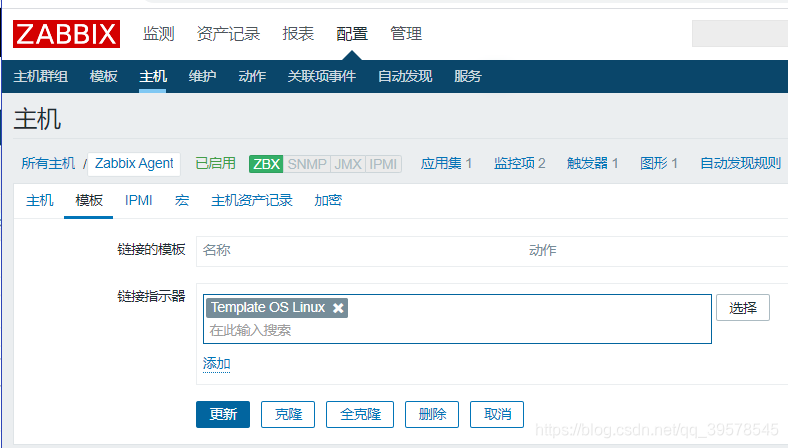Image resolution: width=788 pixels, height=448 pixels.
Task: Go to 动作 submenu
Action: pyautogui.click(x=252, y=76)
